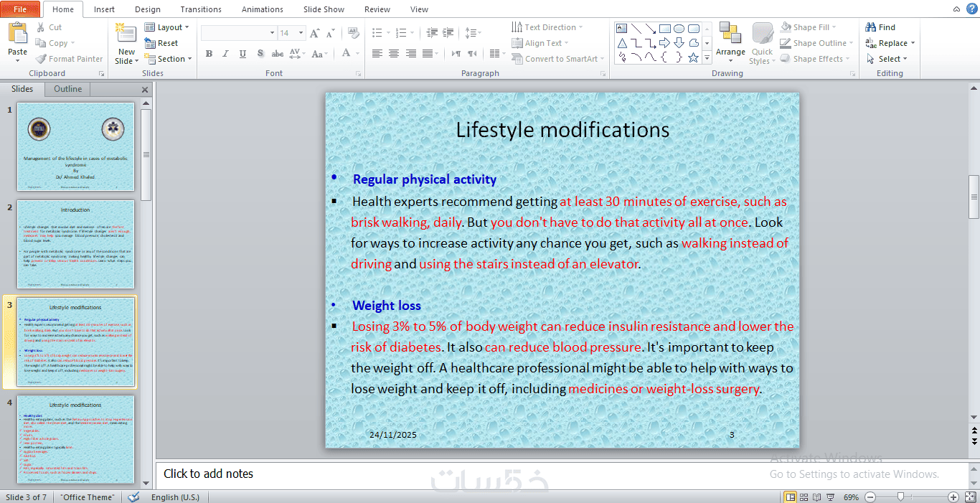Switch to the Outline pane tab
This screenshot has height=503, width=980.
pyautogui.click(x=68, y=89)
